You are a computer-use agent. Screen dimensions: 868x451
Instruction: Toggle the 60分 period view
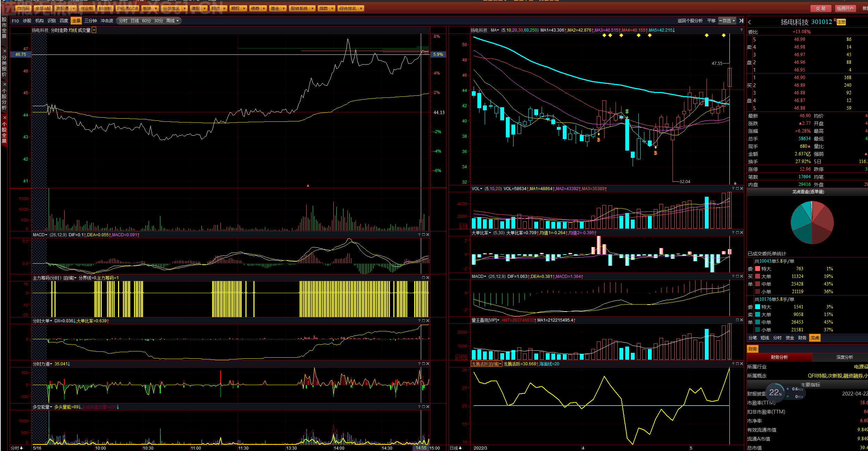(147, 21)
